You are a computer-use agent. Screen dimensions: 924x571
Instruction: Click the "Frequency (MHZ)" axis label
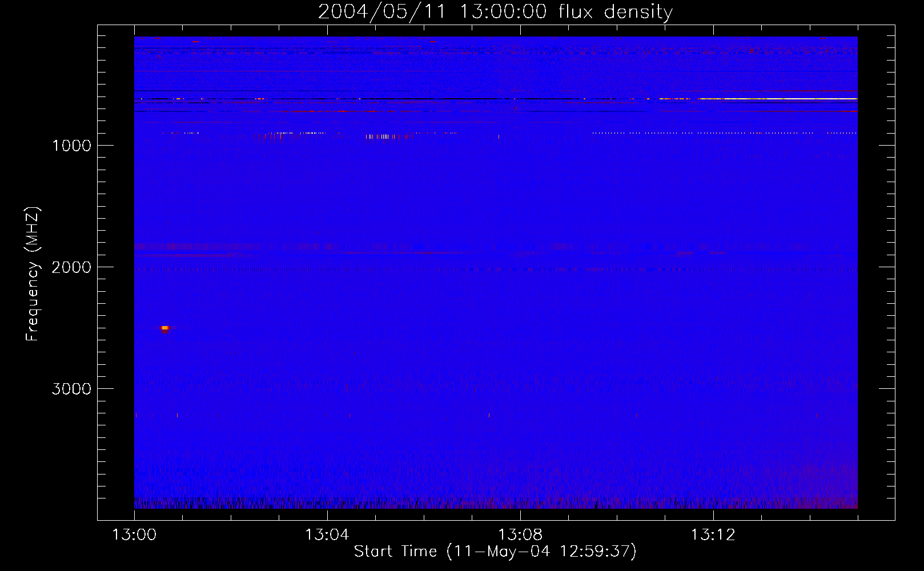pos(33,274)
